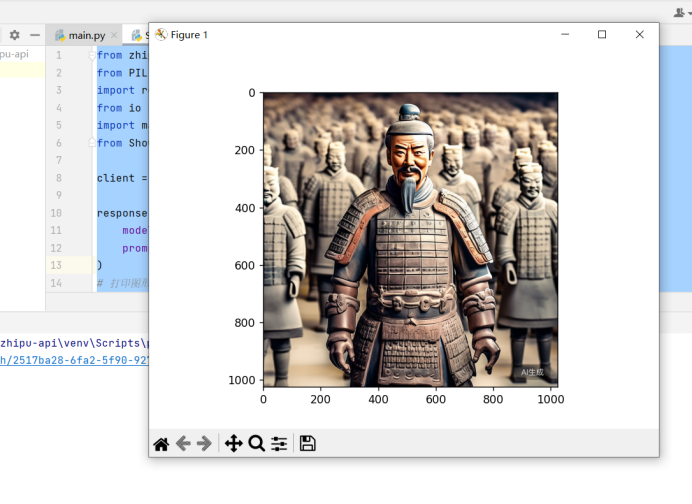
Task: Click the comment on line 14
Action: tap(123, 283)
